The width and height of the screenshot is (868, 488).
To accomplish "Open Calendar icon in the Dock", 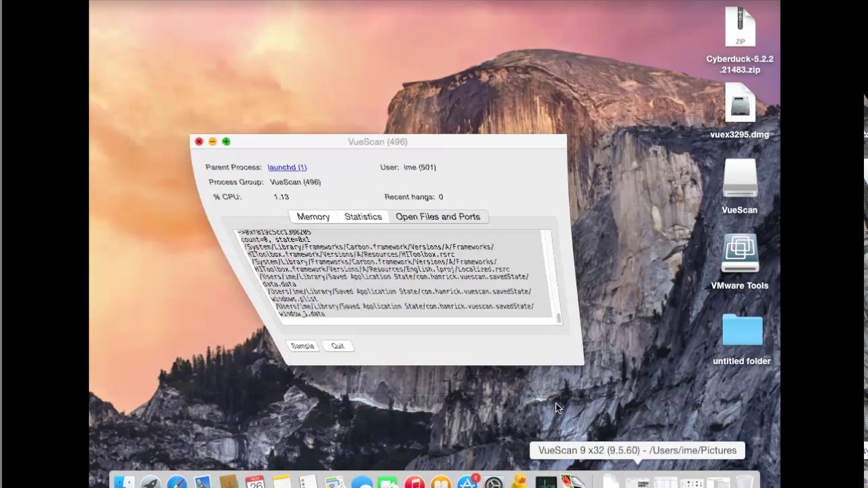I will pos(256,482).
